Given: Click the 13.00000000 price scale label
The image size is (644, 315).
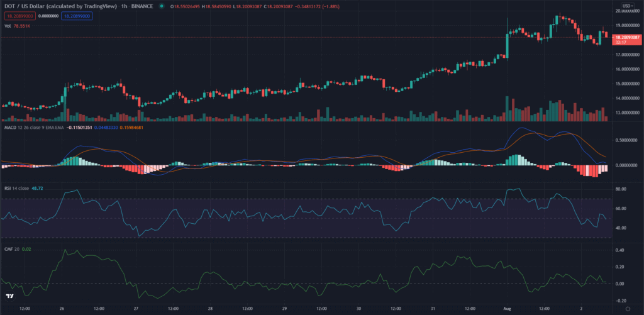Looking at the screenshot, I should tap(627, 113).
